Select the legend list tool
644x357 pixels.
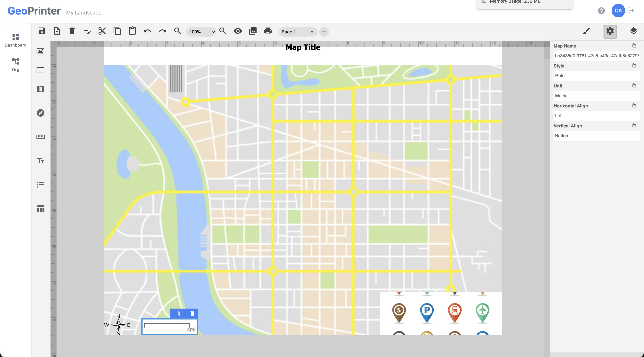tap(40, 185)
